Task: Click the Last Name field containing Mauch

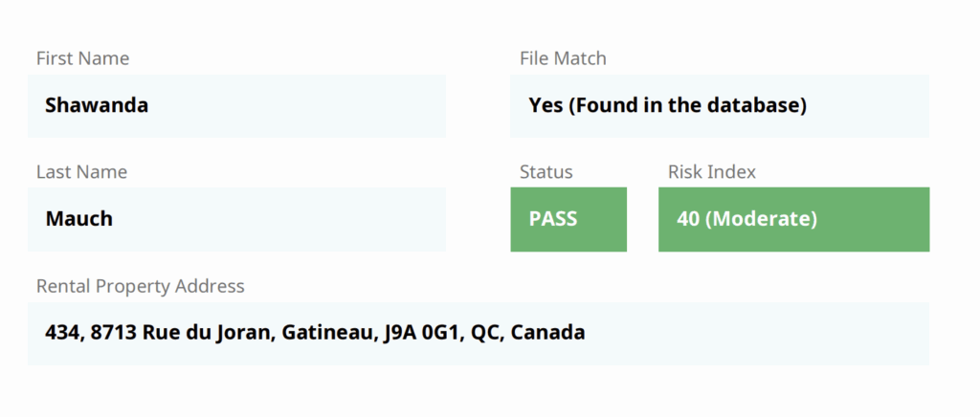Action: click(236, 219)
